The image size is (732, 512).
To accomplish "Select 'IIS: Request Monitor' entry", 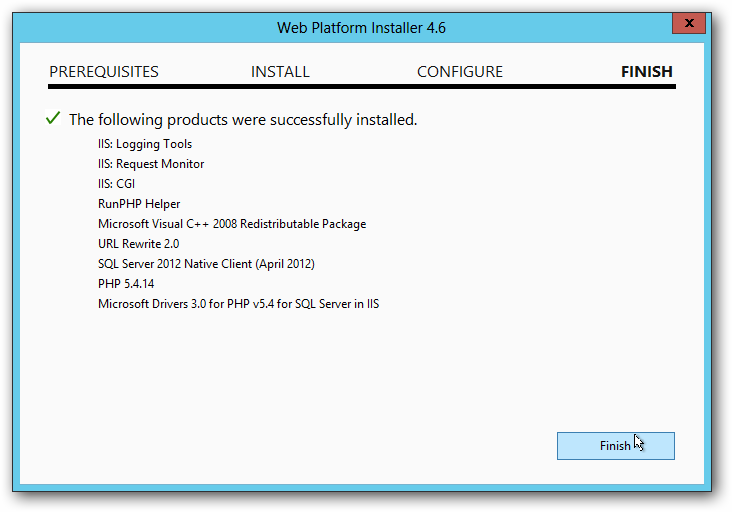I will pos(151,164).
